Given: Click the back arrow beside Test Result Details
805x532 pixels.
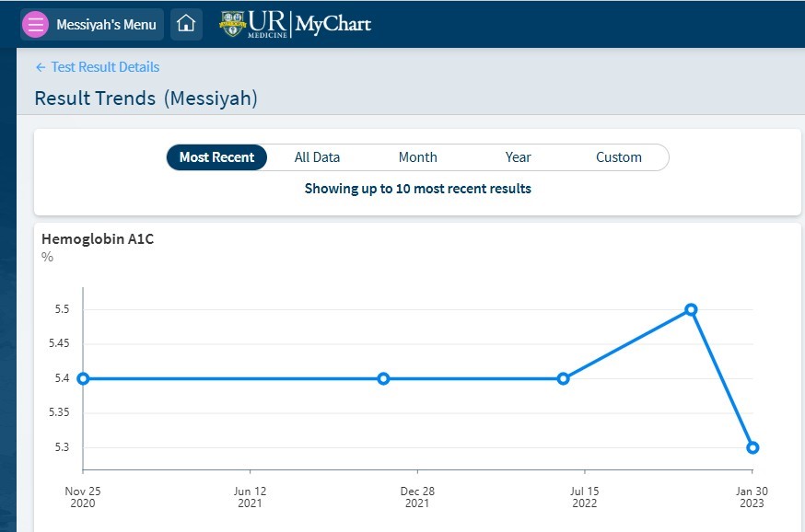Looking at the screenshot, I should [x=41, y=67].
